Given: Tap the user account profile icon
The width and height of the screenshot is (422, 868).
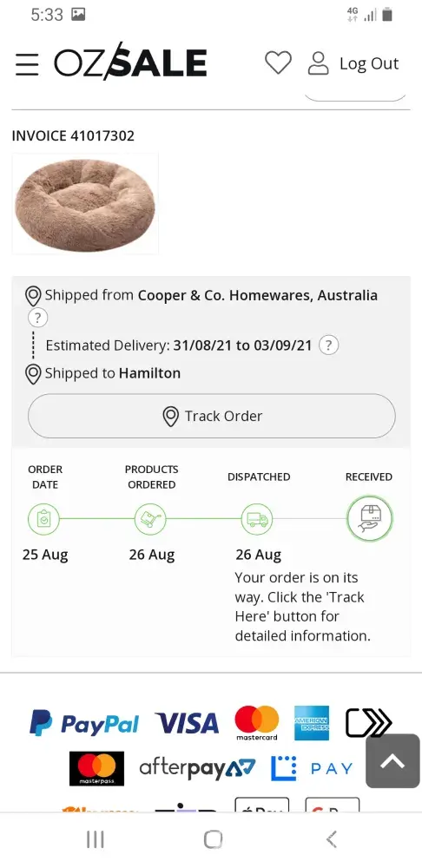Looking at the screenshot, I should point(319,63).
